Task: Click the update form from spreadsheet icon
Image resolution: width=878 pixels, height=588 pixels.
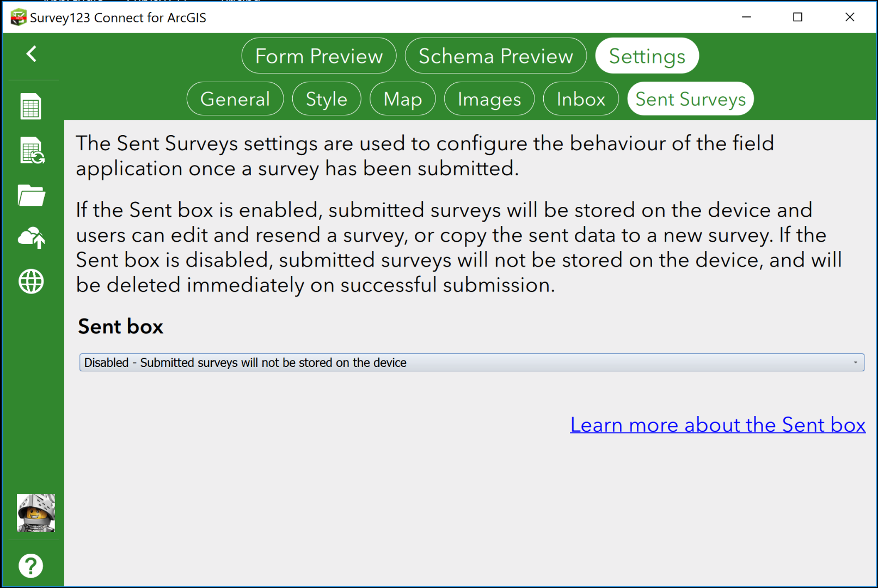Action: [x=32, y=150]
